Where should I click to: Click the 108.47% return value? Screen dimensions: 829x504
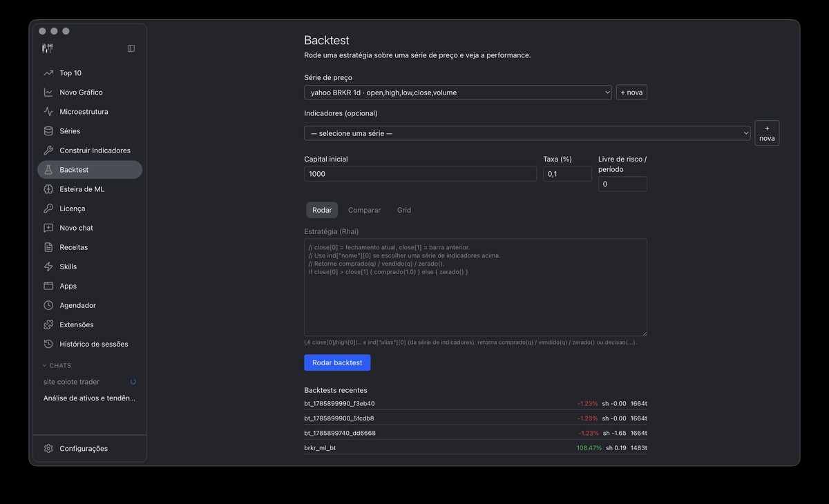[x=589, y=448]
